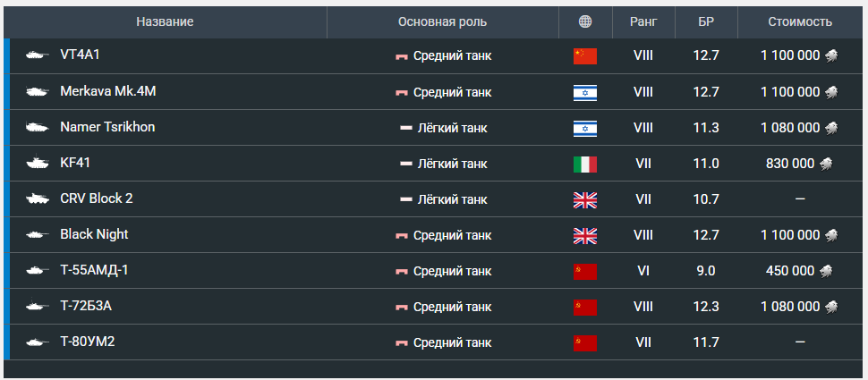The width and height of the screenshot is (868, 380).
Task: Click the Italy flag in the KF41 row
Action: 585,164
